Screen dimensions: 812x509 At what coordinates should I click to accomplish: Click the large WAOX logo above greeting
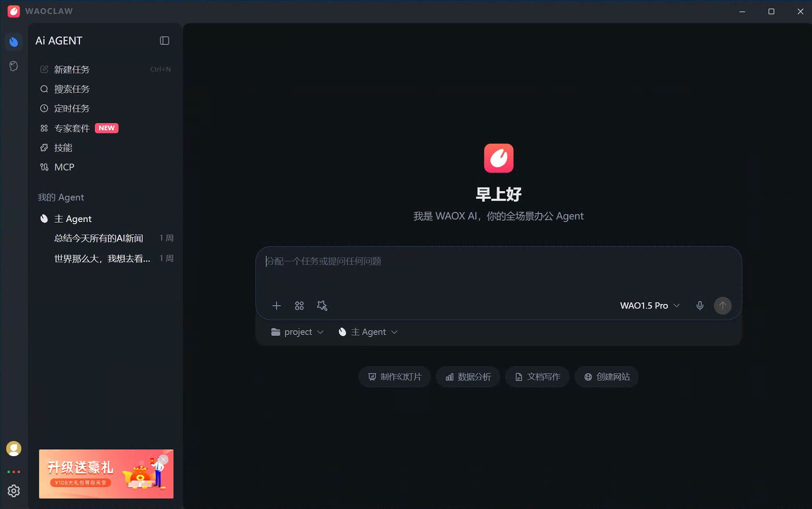click(499, 158)
